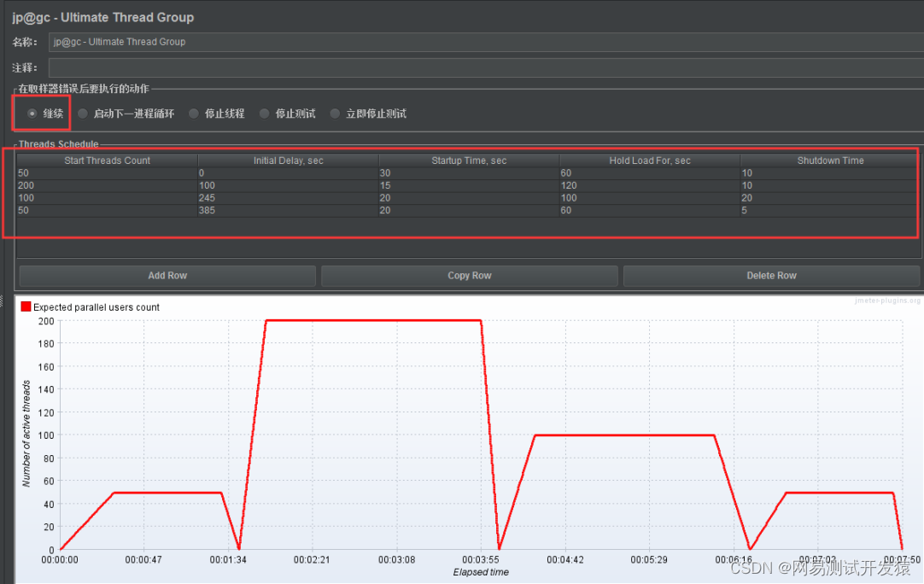This screenshot has width=924, height=584.
Task: Click the Hold Load For, sec header
Action: point(649,161)
